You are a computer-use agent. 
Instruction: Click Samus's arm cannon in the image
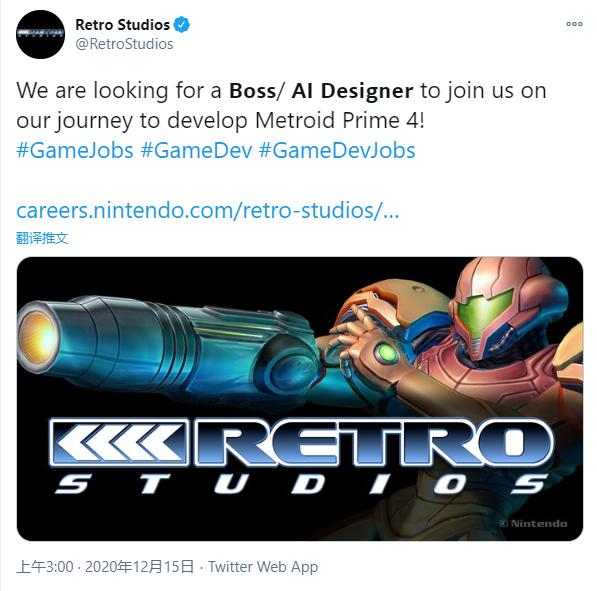pyautogui.click(x=168, y=343)
